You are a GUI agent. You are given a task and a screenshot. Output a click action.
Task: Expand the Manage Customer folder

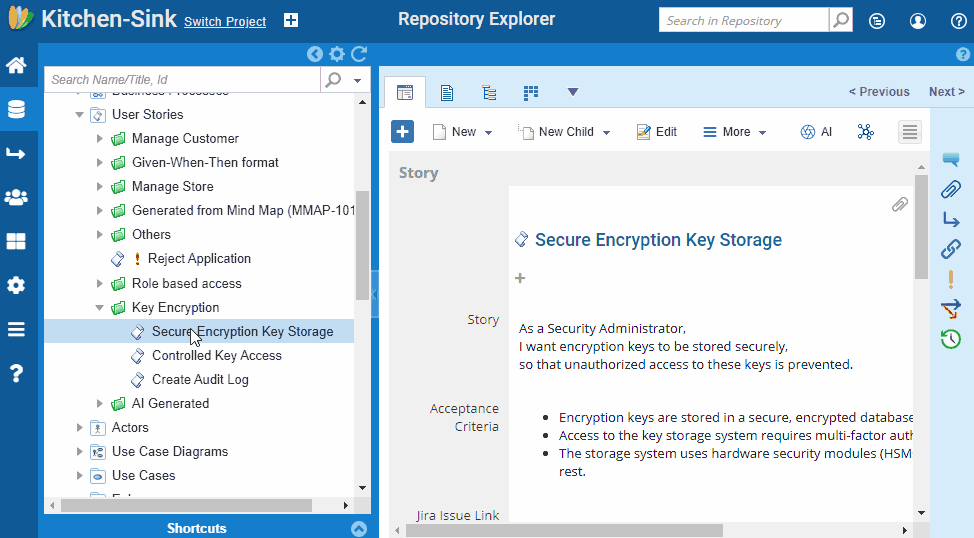(99, 139)
